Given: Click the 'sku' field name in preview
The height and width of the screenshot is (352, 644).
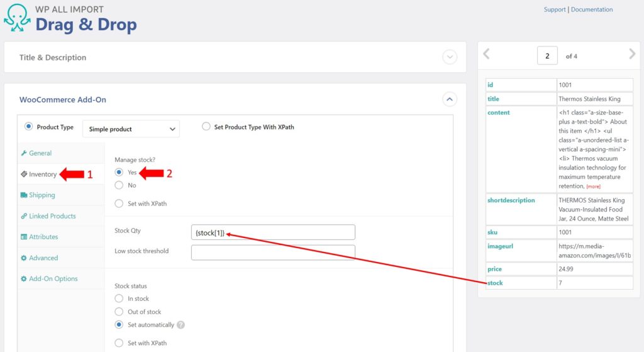Looking at the screenshot, I should pyautogui.click(x=492, y=232).
